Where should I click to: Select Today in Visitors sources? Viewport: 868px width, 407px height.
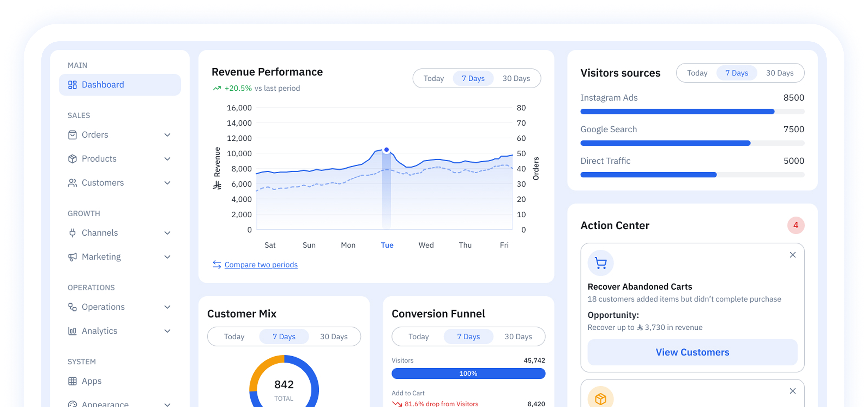(x=697, y=73)
